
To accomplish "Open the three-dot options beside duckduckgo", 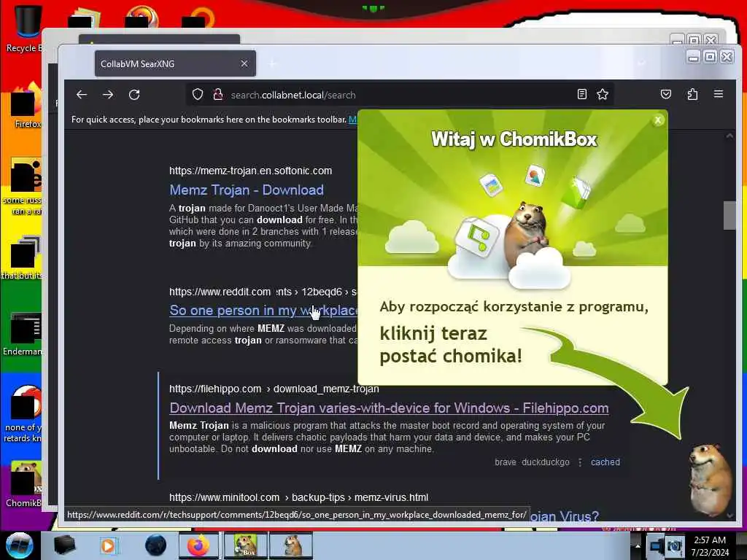I will 580,462.
